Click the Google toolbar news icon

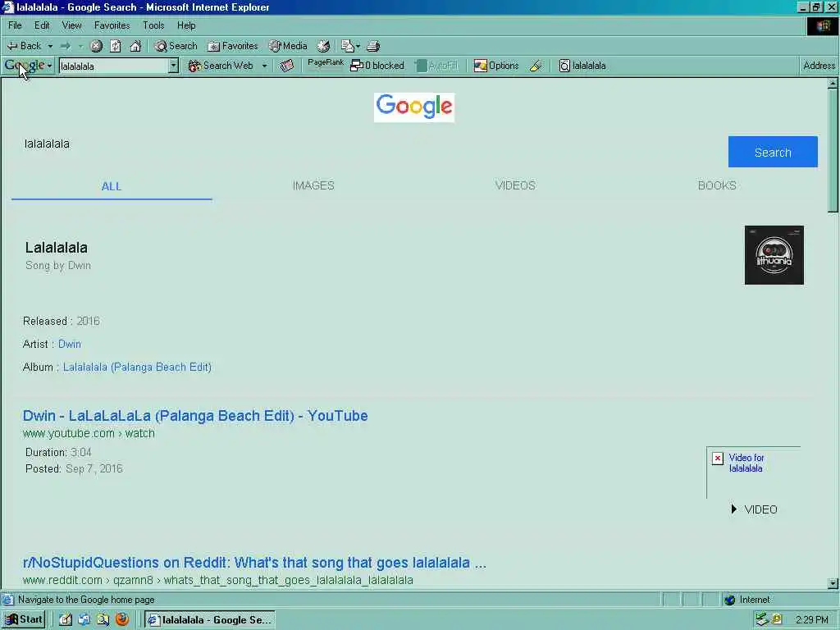point(287,66)
